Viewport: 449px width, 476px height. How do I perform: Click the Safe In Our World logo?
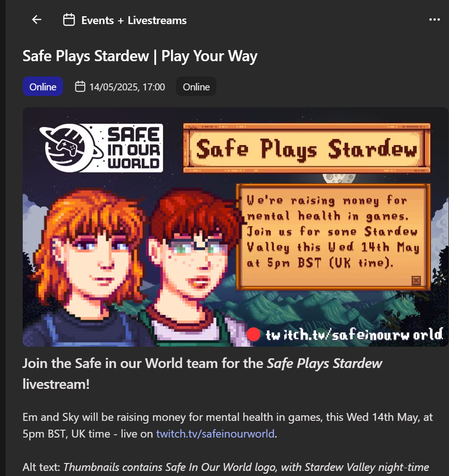(101, 148)
